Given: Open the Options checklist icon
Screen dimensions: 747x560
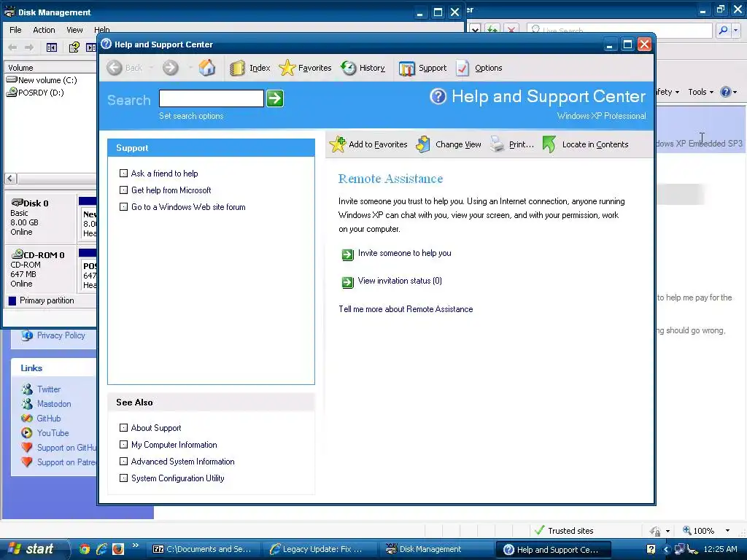Looking at the screenshot, I should [462, 68].
